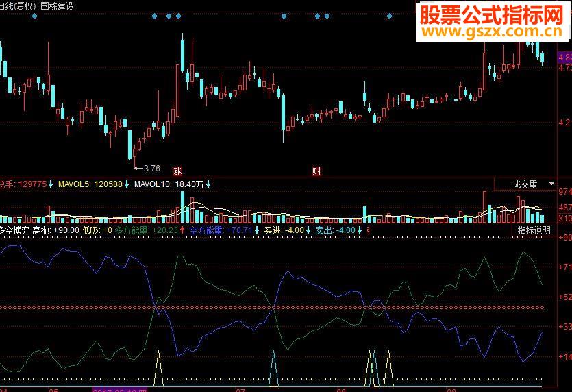Click the +90 level on indicator axis
Screen dimensions: 572x392
(565, 238)
